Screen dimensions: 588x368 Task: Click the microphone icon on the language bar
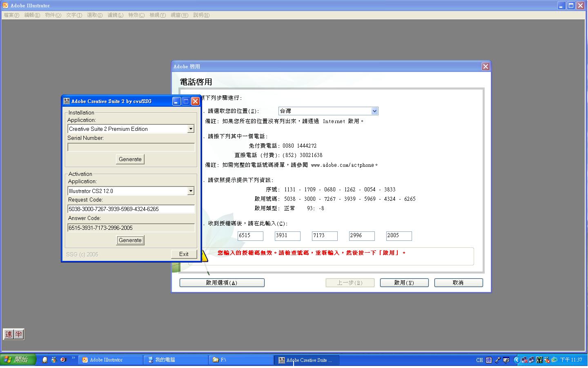point(497,360)
